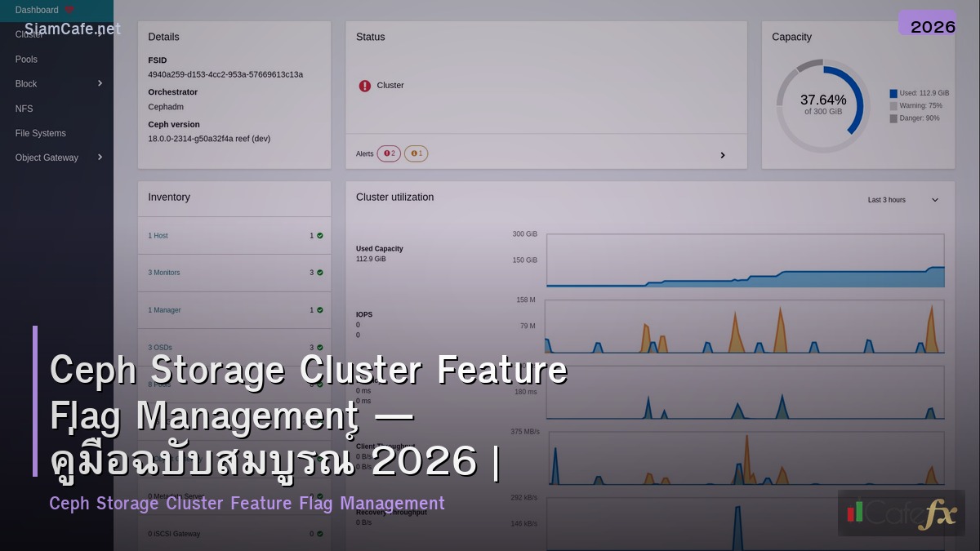Screen dimensions: 980x551
Task: Open the alerts list via the arrow chevron
Action: pyautogui.click(x=722, y=154)
